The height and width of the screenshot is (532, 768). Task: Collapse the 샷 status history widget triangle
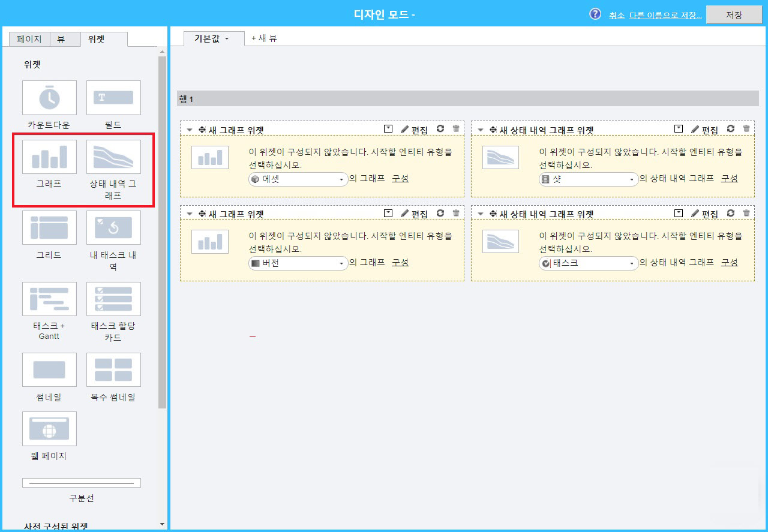coord(481,130)
